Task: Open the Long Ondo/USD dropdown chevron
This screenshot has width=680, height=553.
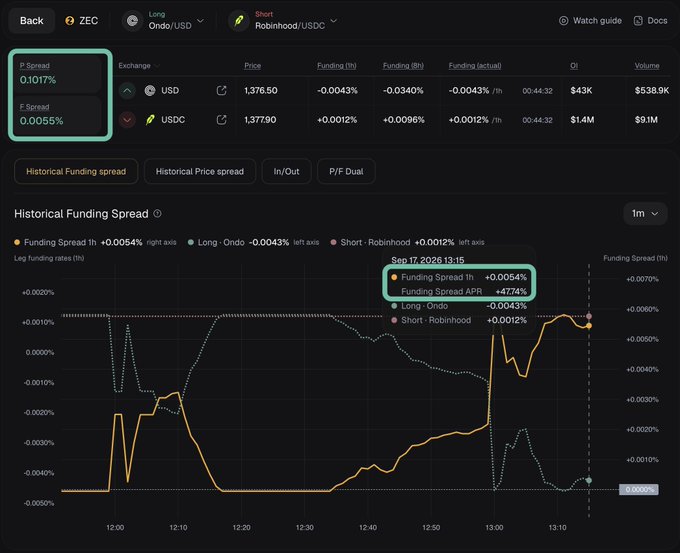Action: coord(200,20)
